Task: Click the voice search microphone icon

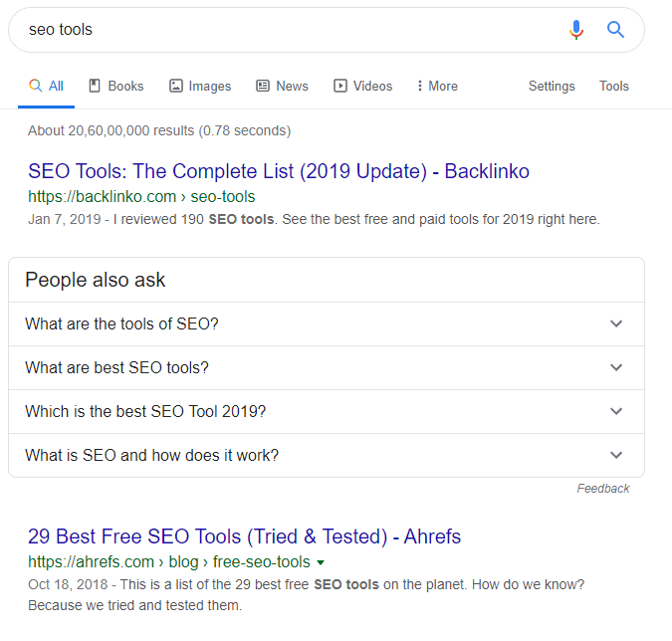Action: click(576, 30)
